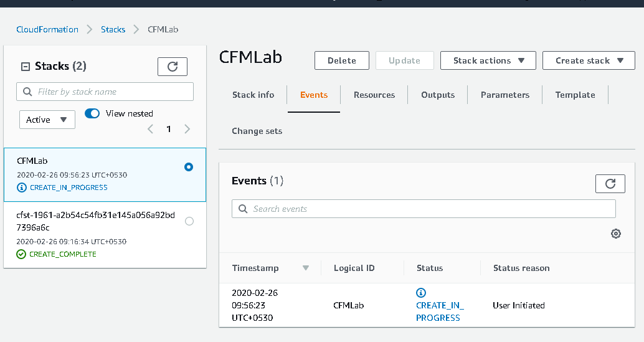Viewport: 644px width, 342px height.
Task: Refresh the Stacks list
Action: [173, 67]
